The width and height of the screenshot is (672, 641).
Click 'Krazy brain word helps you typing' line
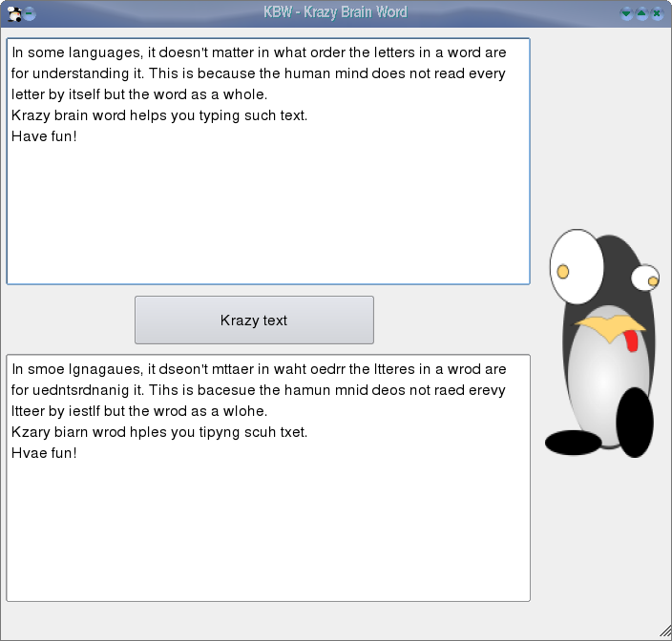159,115
